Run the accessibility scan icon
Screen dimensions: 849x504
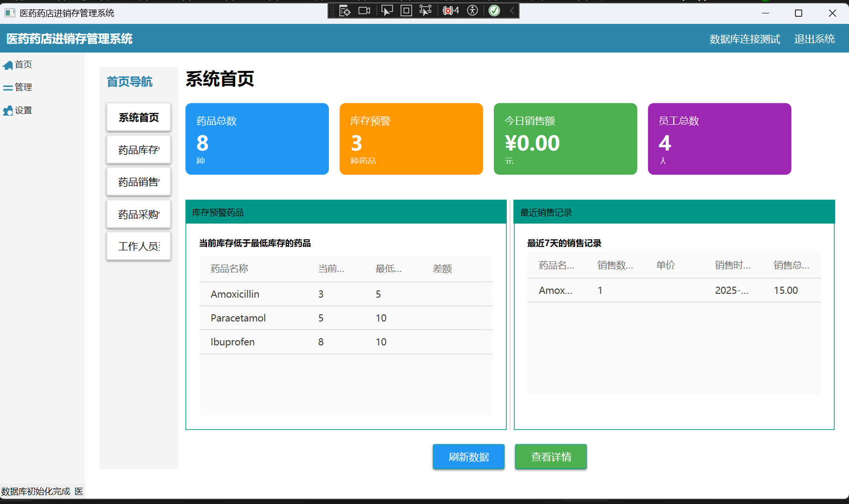click(472, 11)
